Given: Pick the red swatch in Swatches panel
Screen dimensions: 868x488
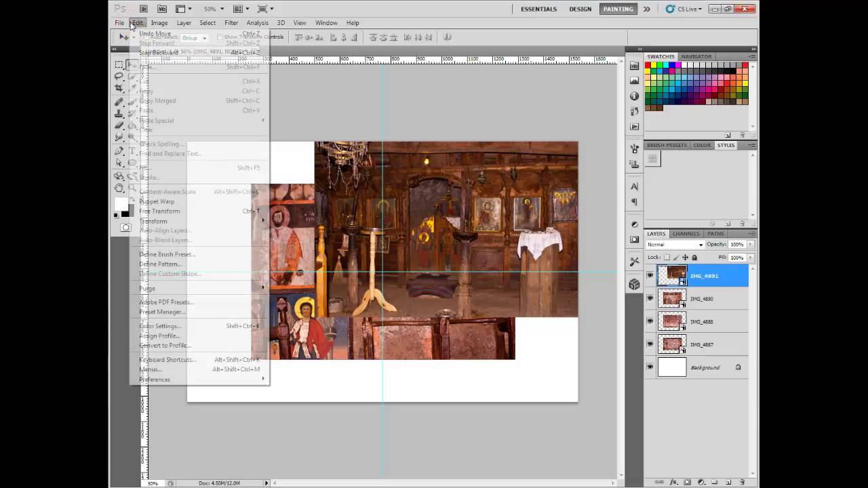Looking at the screenshot, I should point(648,65).
